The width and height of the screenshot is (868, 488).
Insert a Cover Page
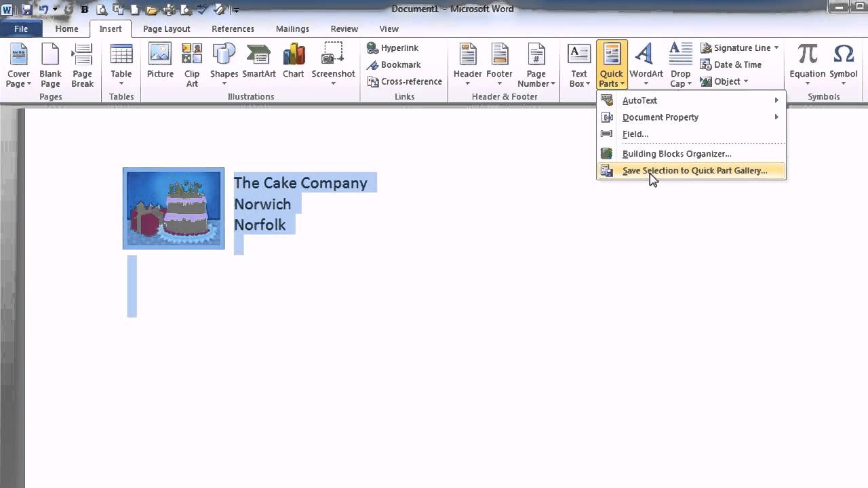[x=18, y=65]
